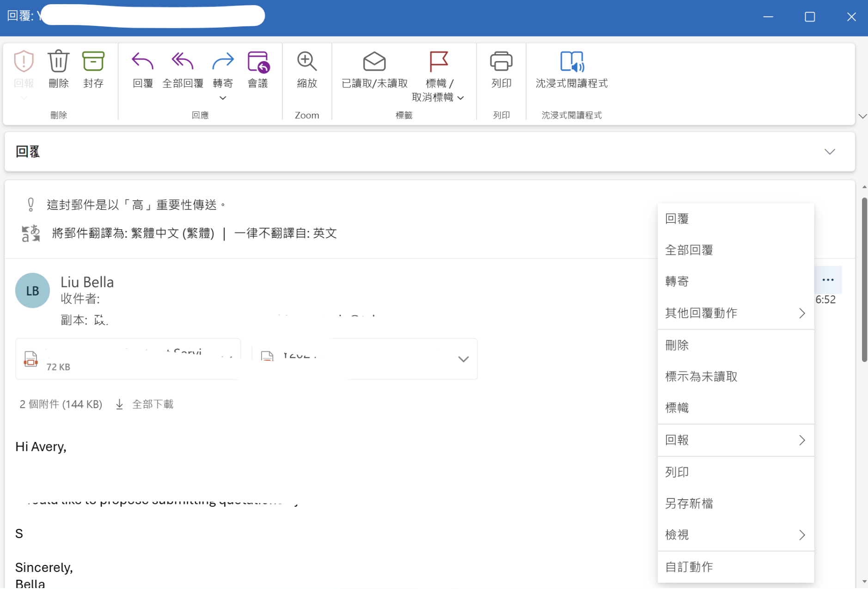Click the Forward (轉寄) arrow icon
Viewport: 868px width, 589px height.
[x=223, y=61]
